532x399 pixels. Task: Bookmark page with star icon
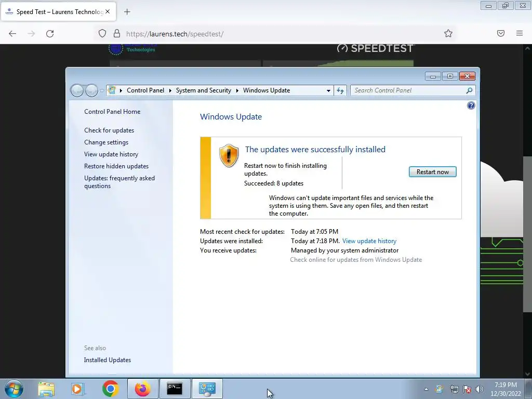pos(448,33)
